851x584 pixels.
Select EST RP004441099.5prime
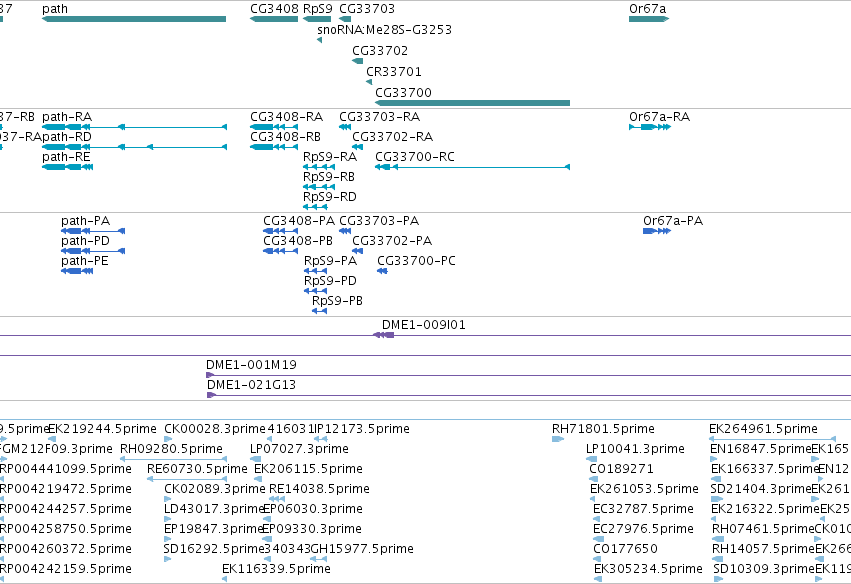[x=66, y=469]
